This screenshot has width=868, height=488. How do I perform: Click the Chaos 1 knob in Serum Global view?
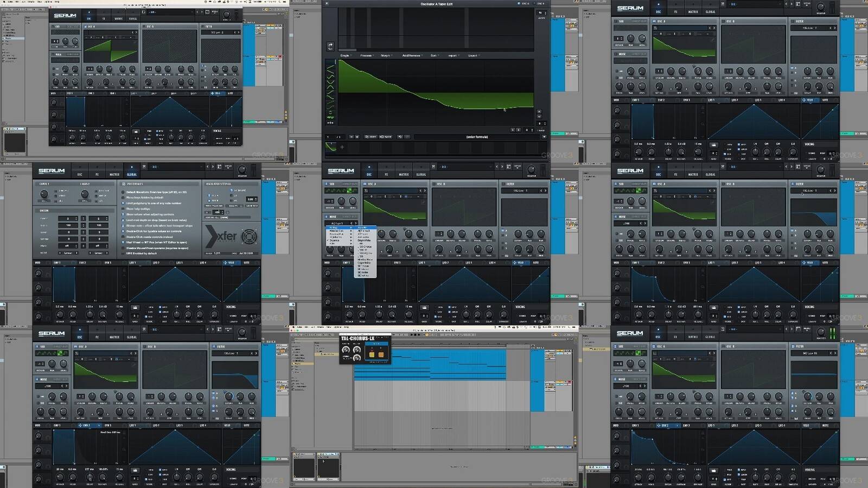click(x=44, y=194)
